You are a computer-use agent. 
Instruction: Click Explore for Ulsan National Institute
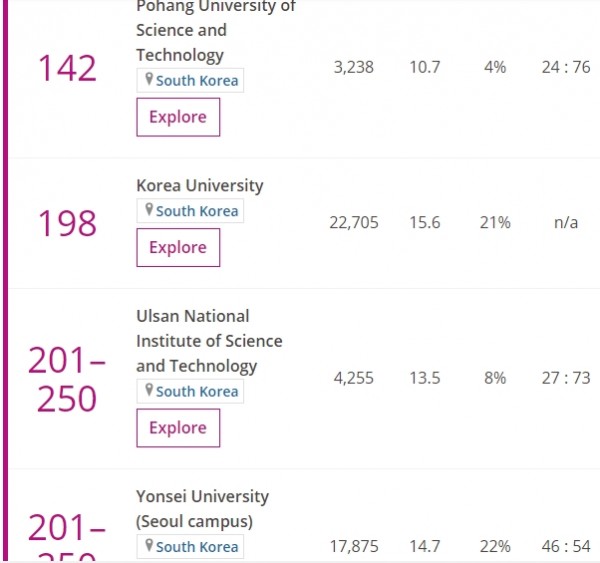[x=178, y=428]
